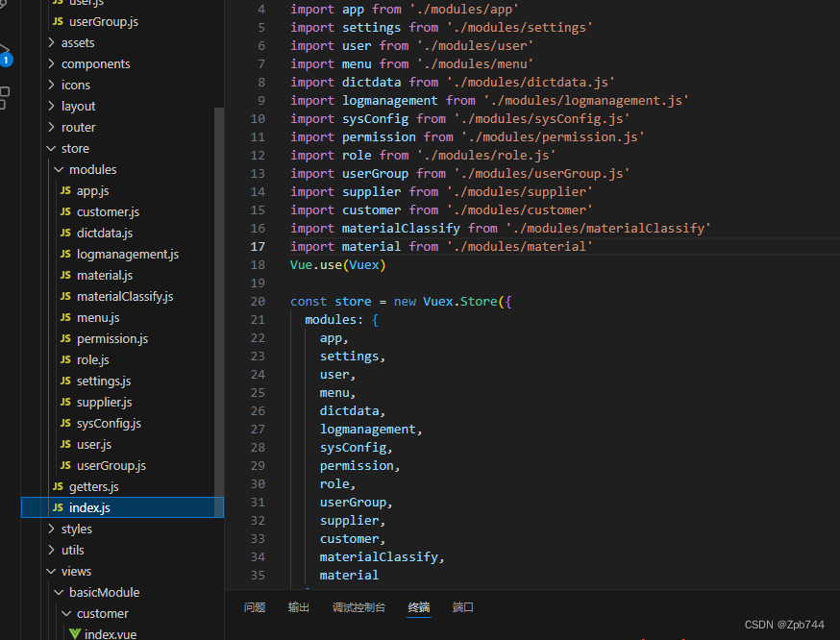This screenshot has width=840, height=640.
Task: Click 'materialClassify,' entry on line 34
Action: tap(383, 557)
